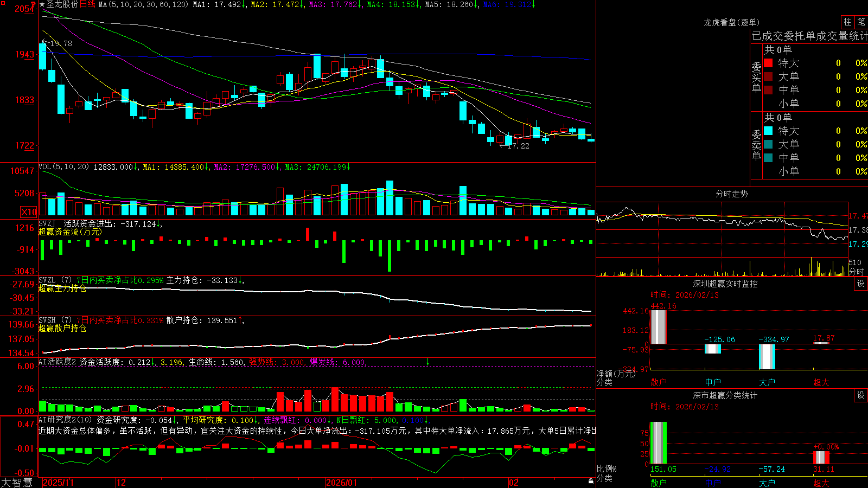Click the X10 volume scale box
The height and width of the screenshot is (488, 868).
[29, 212]
